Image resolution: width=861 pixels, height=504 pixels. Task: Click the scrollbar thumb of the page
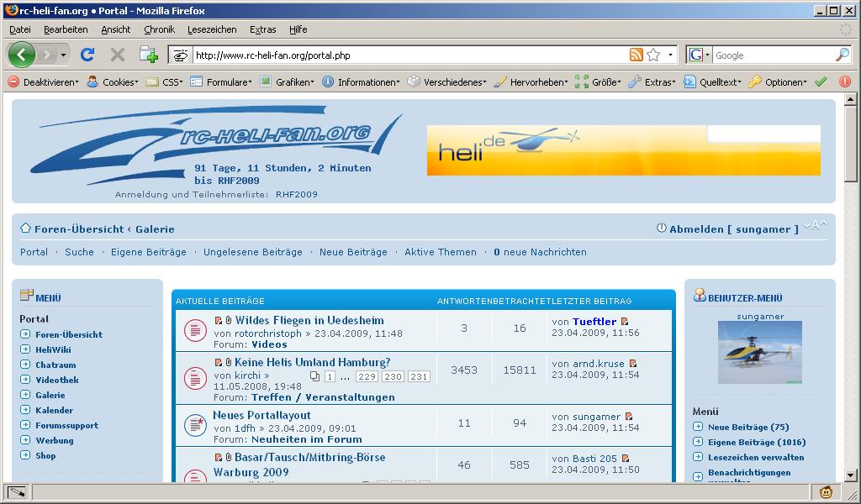pos(851,144)
